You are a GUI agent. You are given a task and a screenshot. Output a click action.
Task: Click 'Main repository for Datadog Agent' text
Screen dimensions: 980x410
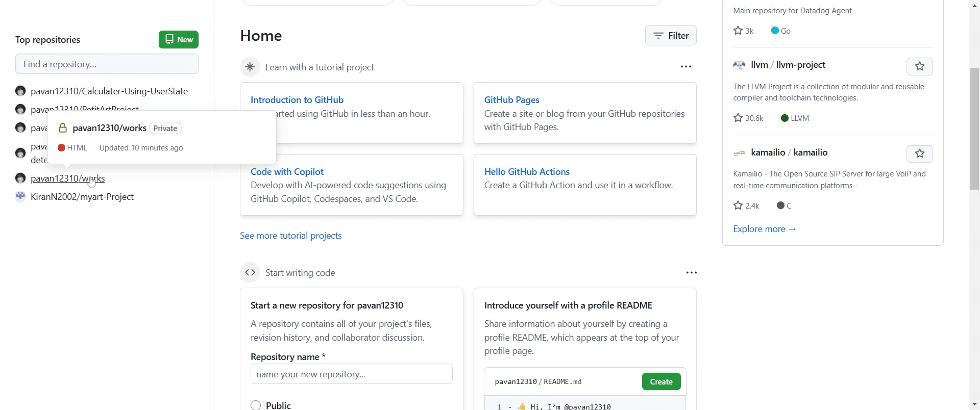pos(793,11)
